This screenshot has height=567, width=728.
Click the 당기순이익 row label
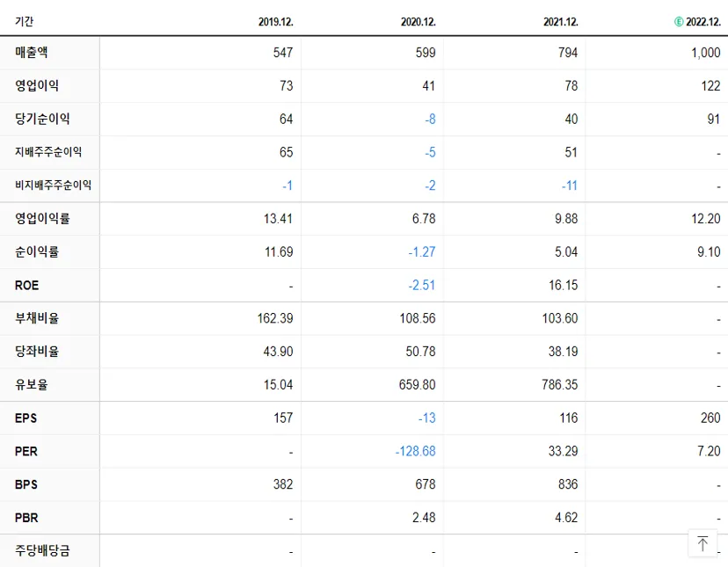pos(42,119)
